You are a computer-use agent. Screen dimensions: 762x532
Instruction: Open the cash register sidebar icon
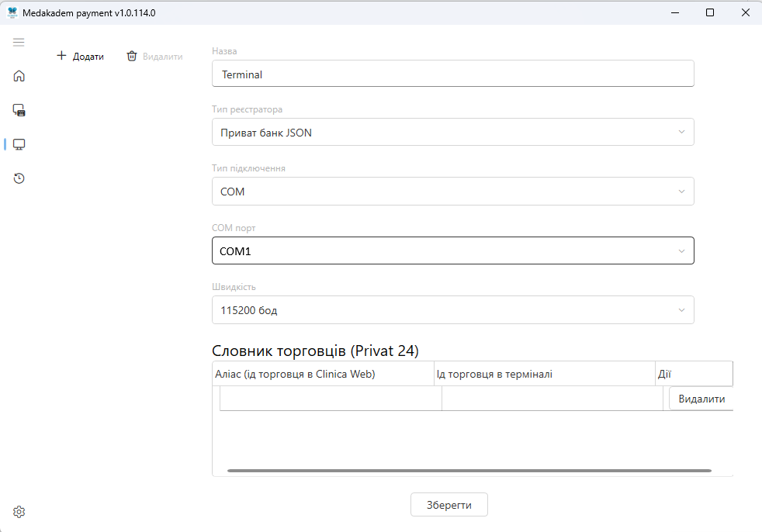pos(19,110)
